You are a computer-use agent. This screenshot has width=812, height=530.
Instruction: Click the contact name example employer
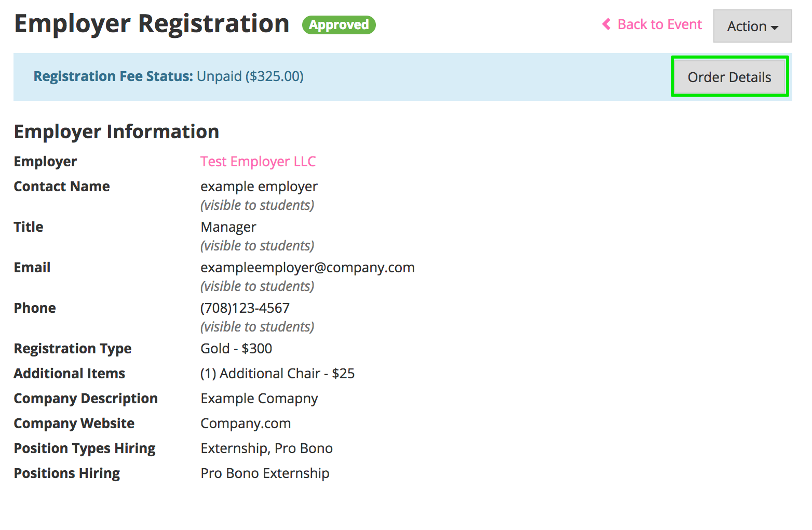click(259, 187)
